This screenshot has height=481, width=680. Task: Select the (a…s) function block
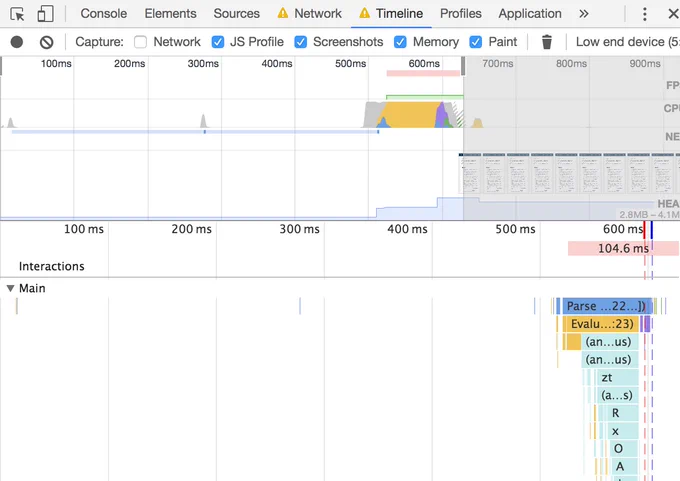(x=618, y=396)
